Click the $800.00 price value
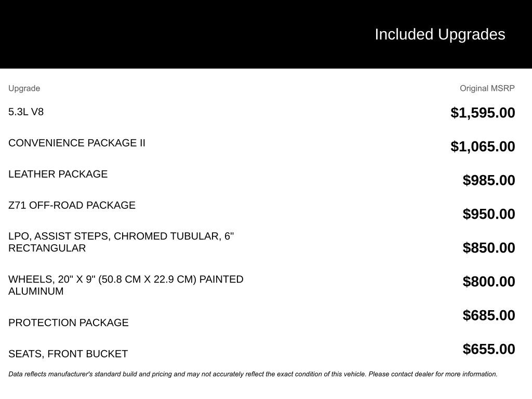The height and width of the screenshot is (399, 532). [x=489, y=282]
